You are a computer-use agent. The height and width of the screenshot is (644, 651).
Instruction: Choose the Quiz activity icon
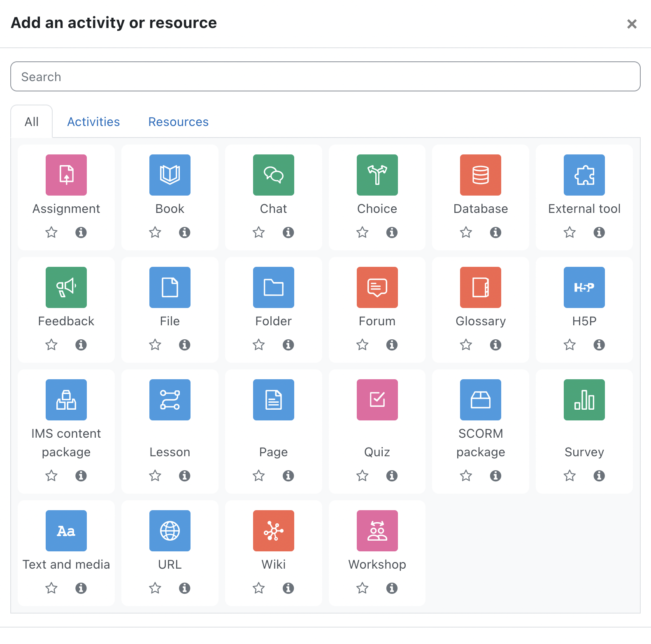377,400
